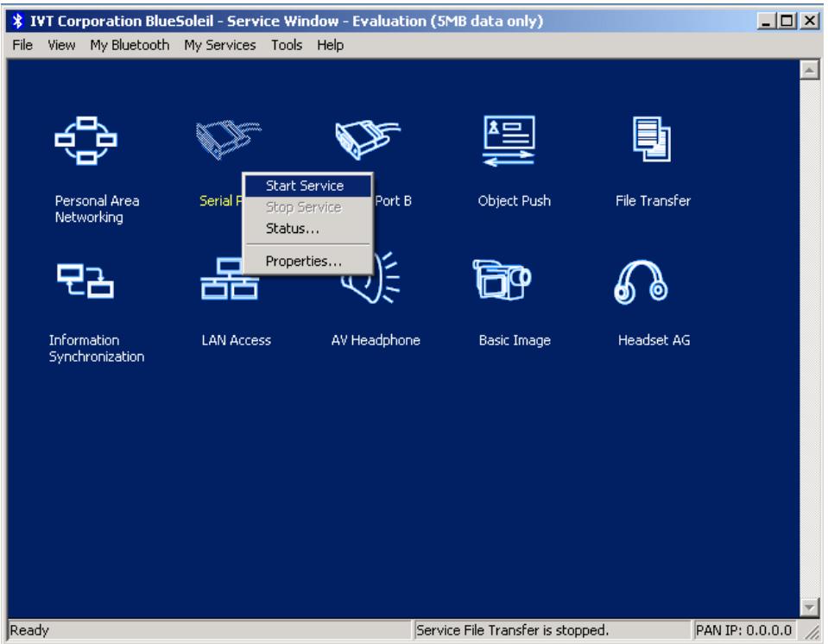
Task: Click the window resize grip corner
Action: [x=812, y=631]
